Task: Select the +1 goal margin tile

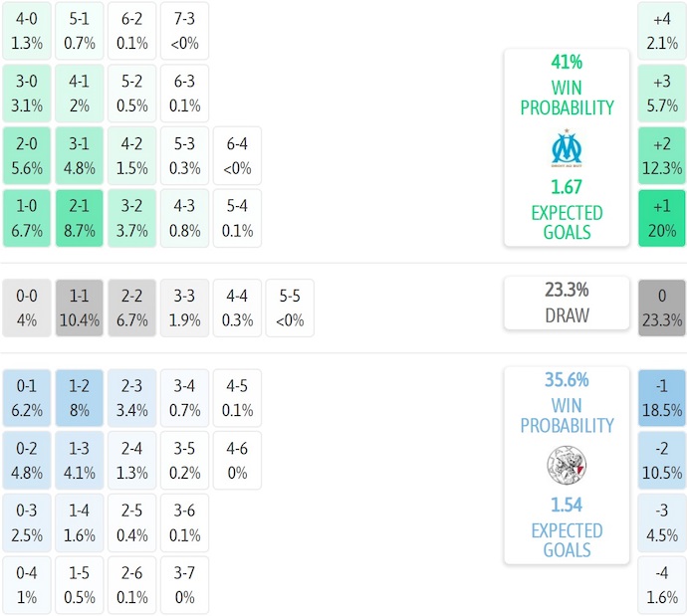Action: (x=662, y=218)
